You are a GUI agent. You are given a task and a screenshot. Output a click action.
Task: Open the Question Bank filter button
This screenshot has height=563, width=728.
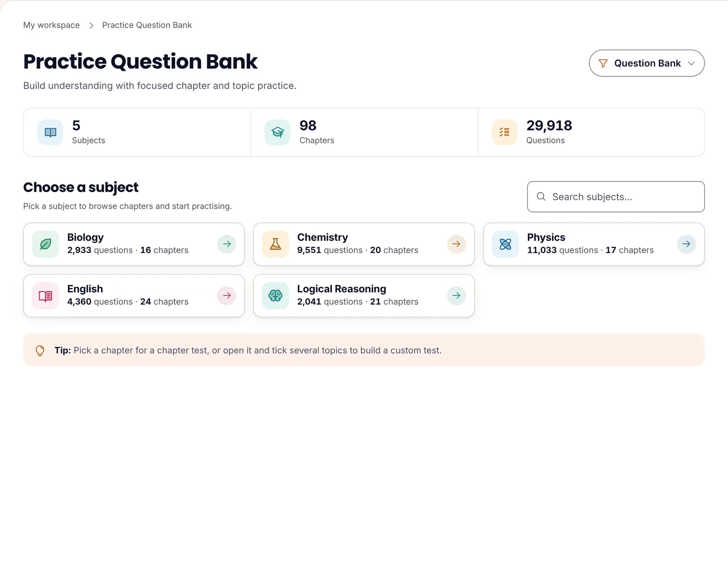pyautogui.click(x=647, y=63)
